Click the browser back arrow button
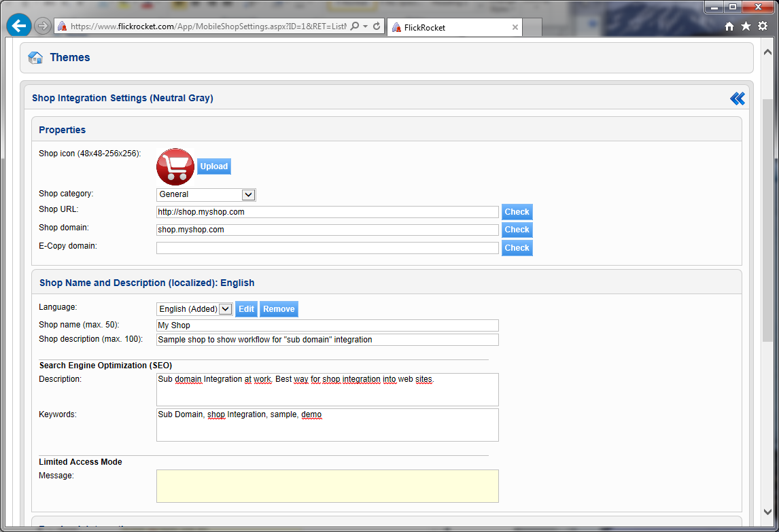This screenshot has height=532, width=779. coord(19,26)
